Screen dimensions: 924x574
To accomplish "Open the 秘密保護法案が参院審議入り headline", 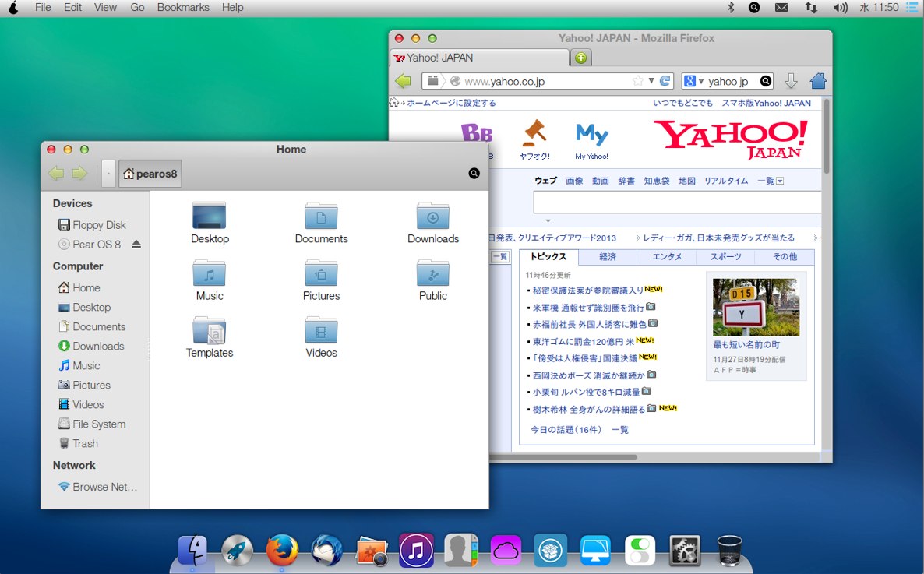I will click(588, 290).
